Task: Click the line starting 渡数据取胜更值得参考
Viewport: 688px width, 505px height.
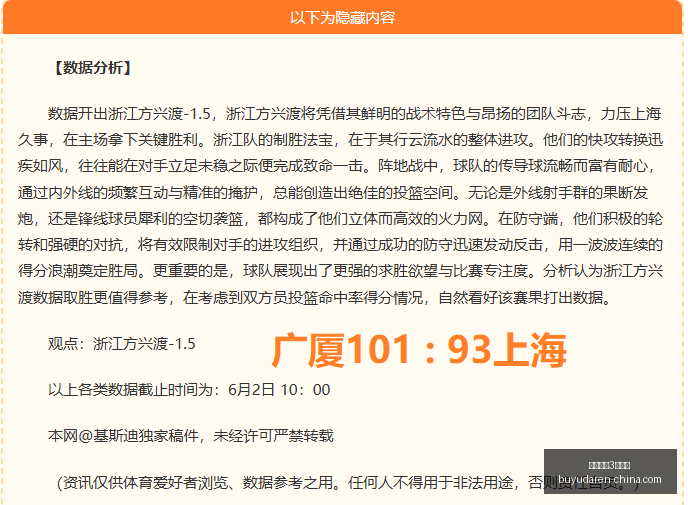Action: [x=314, y=297]
